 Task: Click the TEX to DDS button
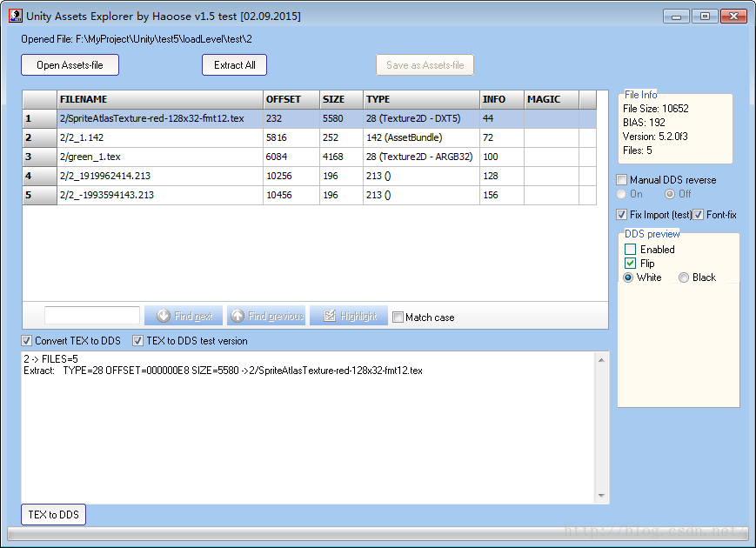(x=54, y=514)
